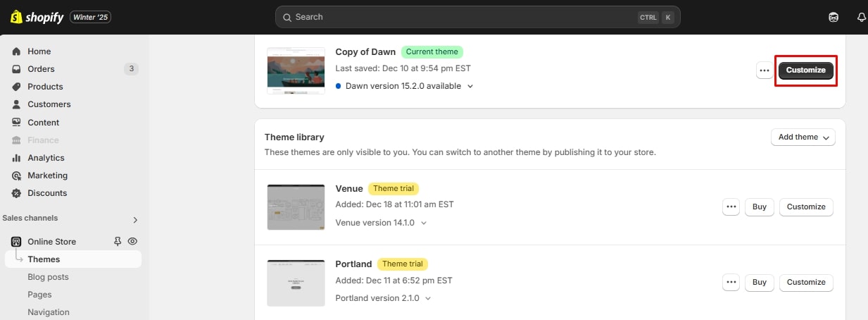
Task: Open Portland more actions menu
Action: (731, 282)
